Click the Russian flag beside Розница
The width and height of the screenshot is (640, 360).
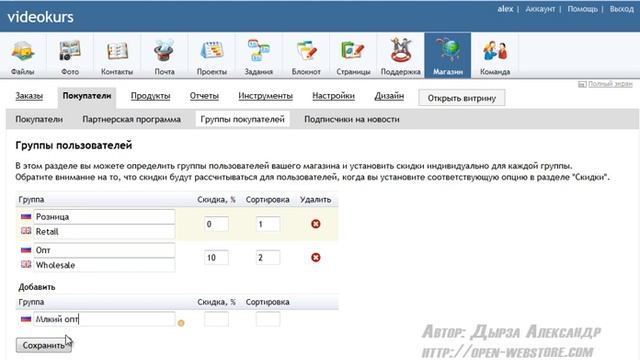tap(26, 216)
